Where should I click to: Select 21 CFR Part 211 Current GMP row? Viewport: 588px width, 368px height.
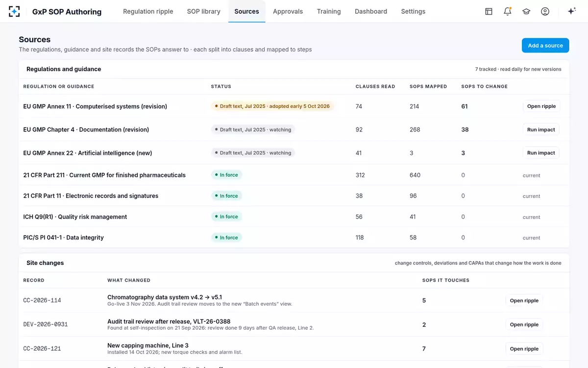click(x=294, y=175)
